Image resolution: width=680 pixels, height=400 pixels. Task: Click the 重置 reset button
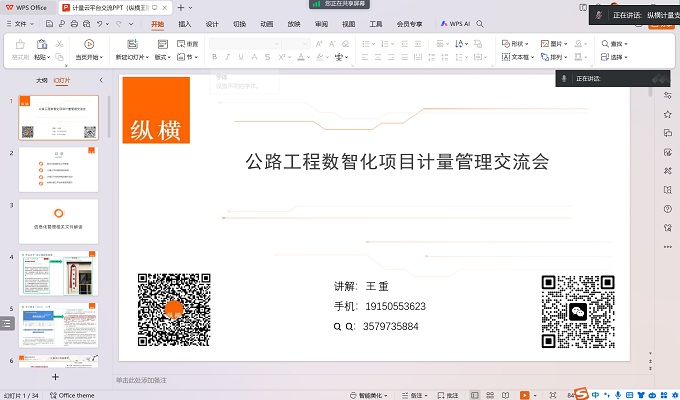(187, 44)
